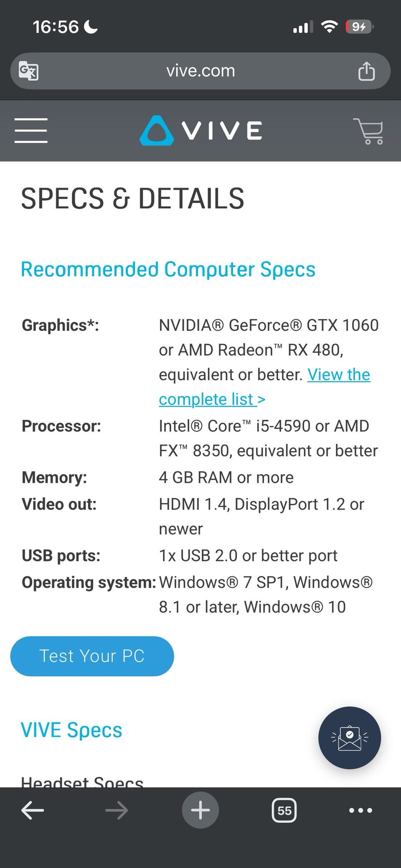Open the browser three-dot more menu
The image size is (401, 868).
click(x=360, y=811)
